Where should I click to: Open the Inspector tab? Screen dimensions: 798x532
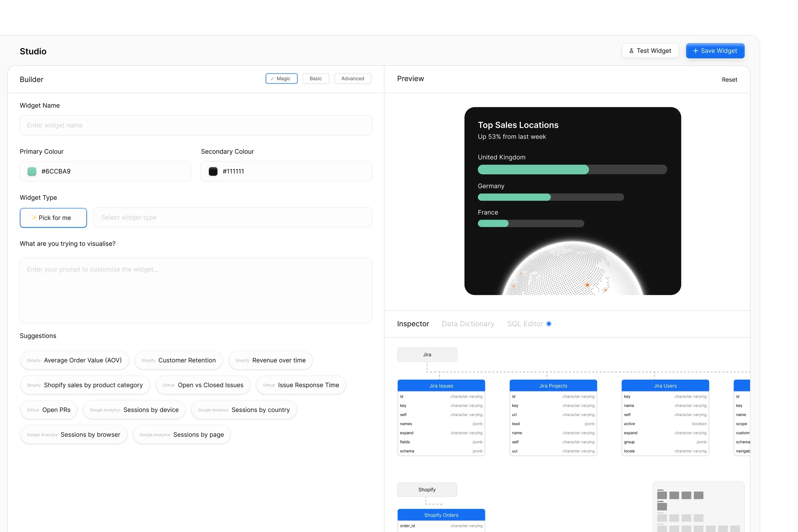[413, 324]
